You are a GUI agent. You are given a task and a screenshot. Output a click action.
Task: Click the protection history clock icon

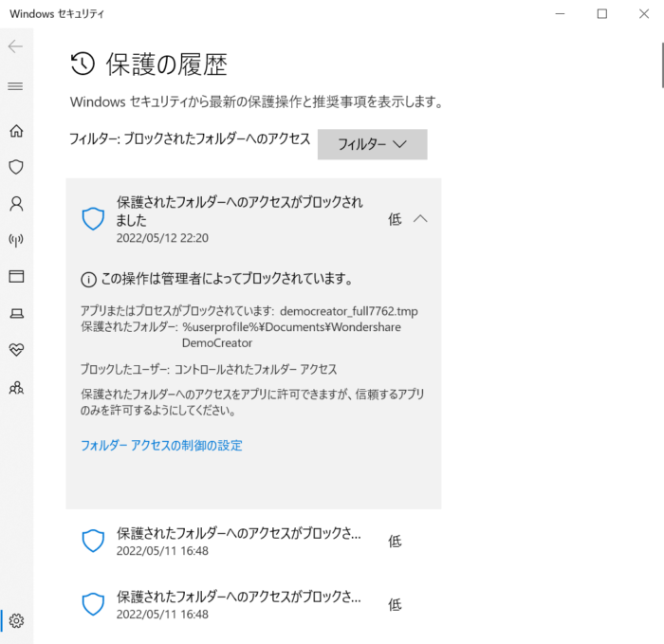point(83,64)
